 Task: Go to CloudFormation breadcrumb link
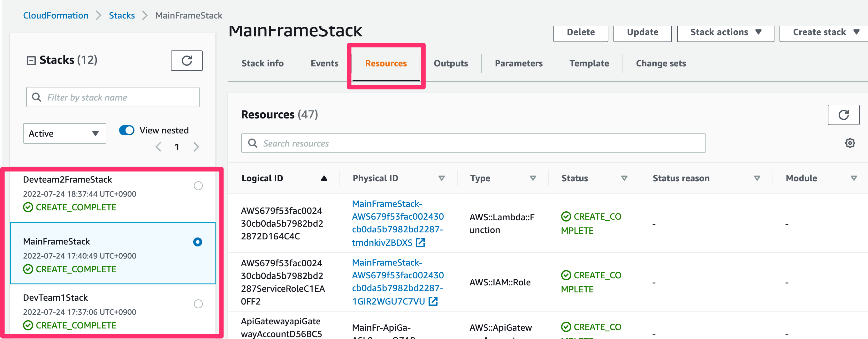(56, 15)
